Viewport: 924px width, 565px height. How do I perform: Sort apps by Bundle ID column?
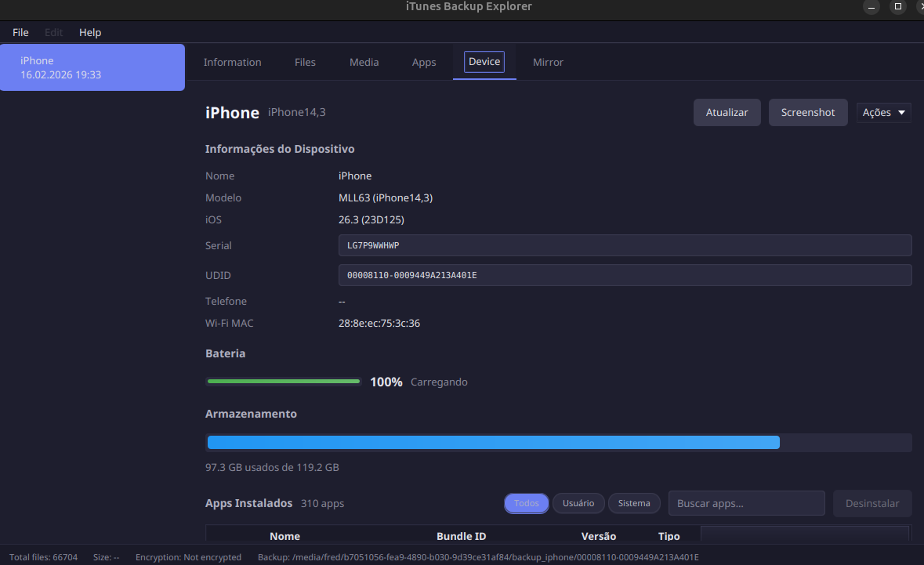click(462, 536)
